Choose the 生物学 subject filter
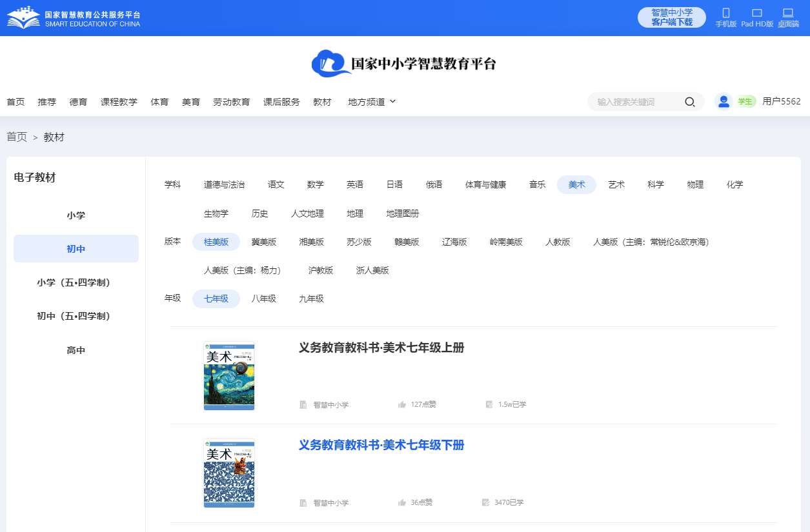Image resolution: width=810 pixels, height=532 pixels. [216, 213]
